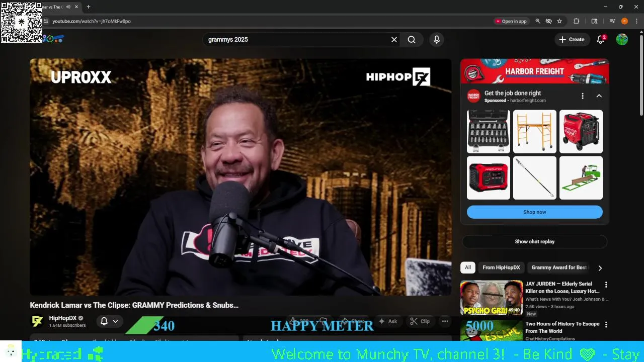644x362 pixels.
Task: Select the All filter chip
Action: point(468,267)
